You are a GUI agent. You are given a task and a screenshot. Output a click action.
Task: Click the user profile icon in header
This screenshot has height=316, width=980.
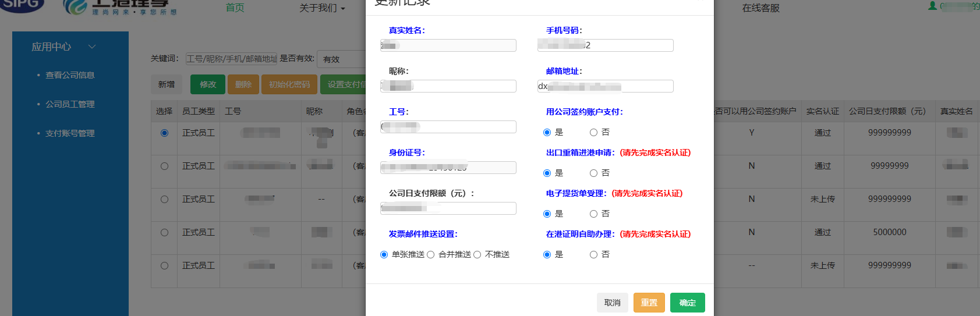tap(932, 5)
